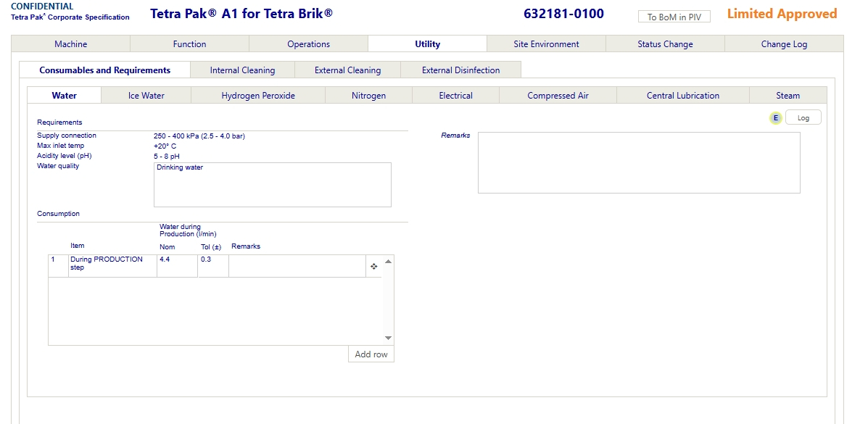Open the Nitrogen tab
The height and width of the screenshot is (424, 868).
(368, 95)
